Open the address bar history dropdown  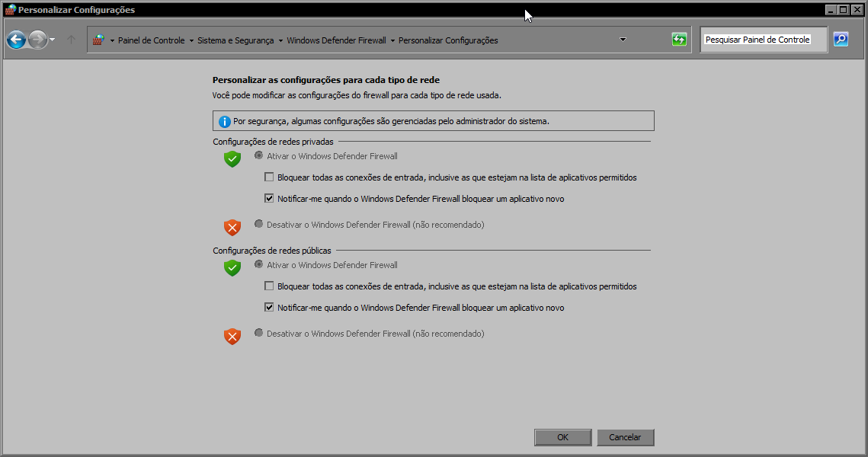623,40
